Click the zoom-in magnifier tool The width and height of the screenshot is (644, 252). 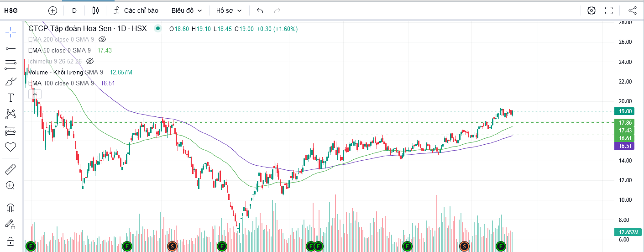click(x=10, y=185)
